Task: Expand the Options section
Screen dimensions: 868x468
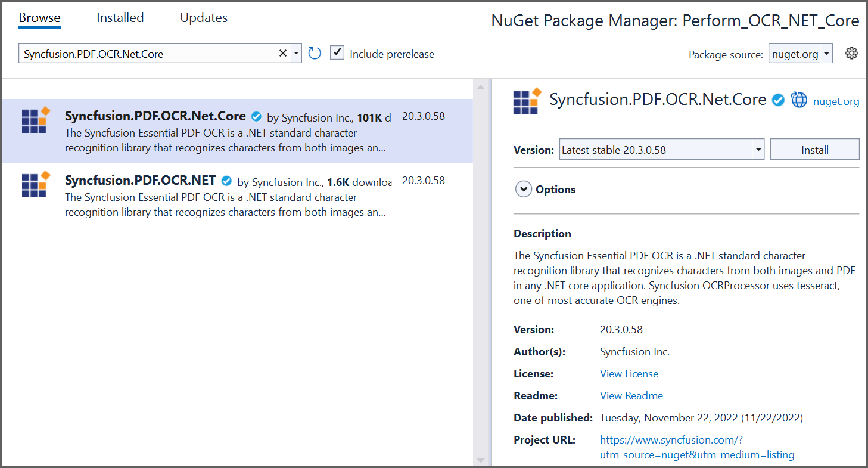Action: click(x=524, y=190)
